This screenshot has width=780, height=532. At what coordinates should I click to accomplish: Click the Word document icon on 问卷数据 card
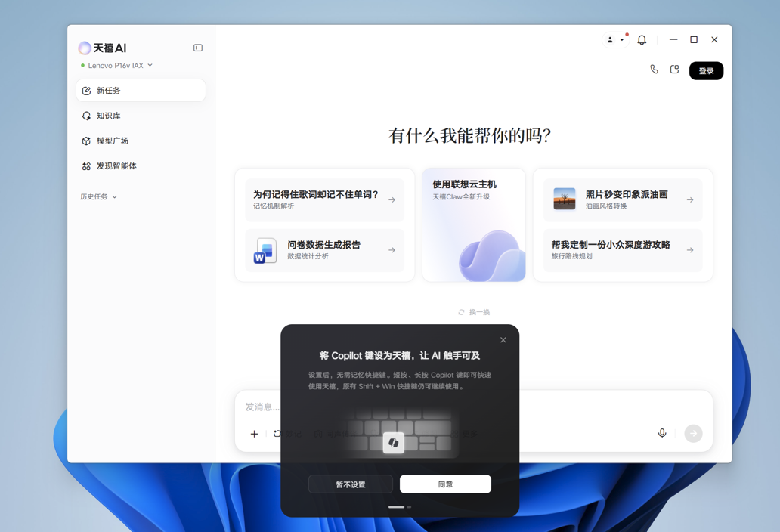click(265, 250)
